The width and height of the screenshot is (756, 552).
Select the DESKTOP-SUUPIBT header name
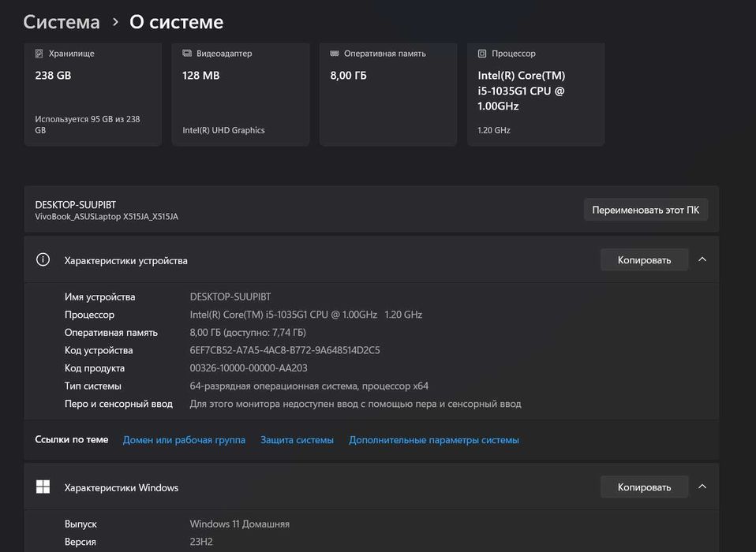(x=75, y=205)
